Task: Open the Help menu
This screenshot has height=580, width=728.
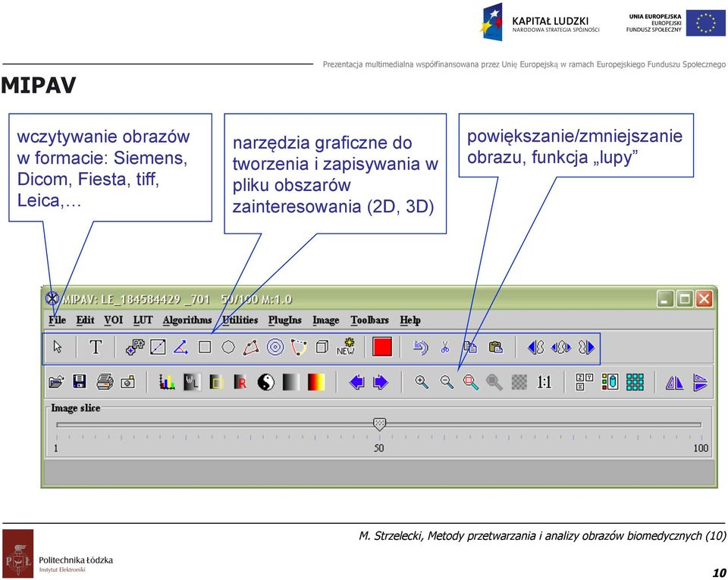Action: tap(410, 320)
